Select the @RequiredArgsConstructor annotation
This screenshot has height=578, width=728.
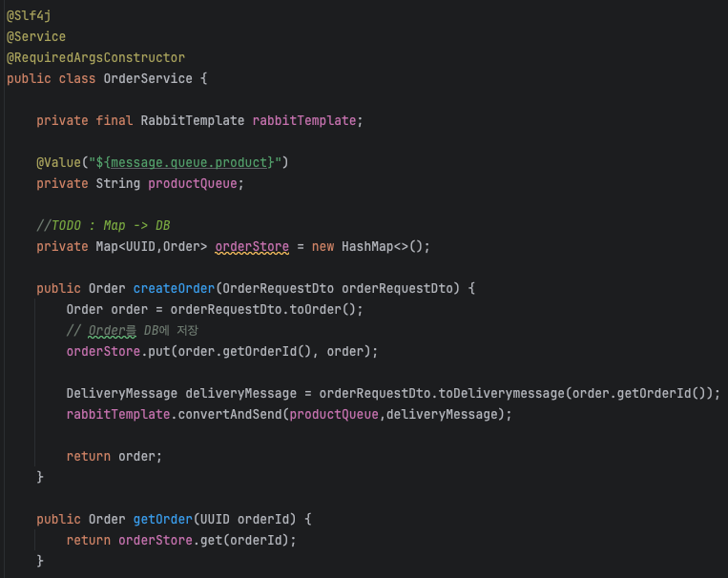(x=95, y=57)
